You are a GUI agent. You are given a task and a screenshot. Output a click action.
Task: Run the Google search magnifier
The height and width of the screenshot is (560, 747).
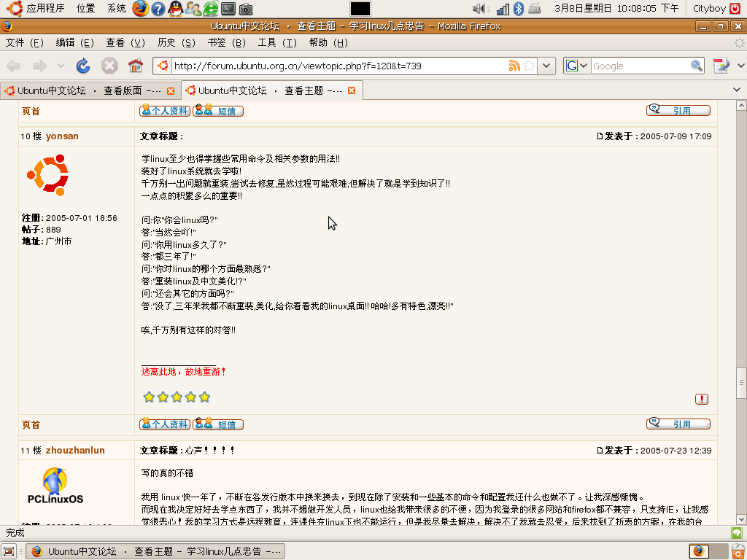point(697,66)
